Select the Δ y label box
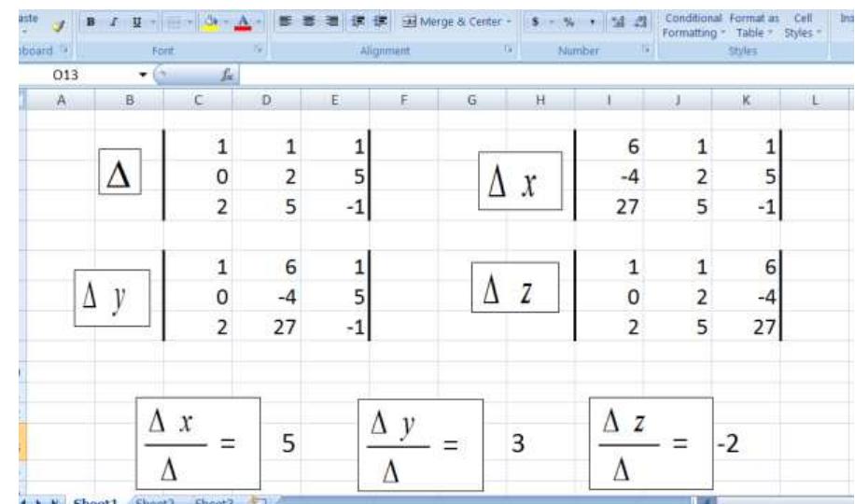Viewport: 855px width, 504px height. (112, 298)
